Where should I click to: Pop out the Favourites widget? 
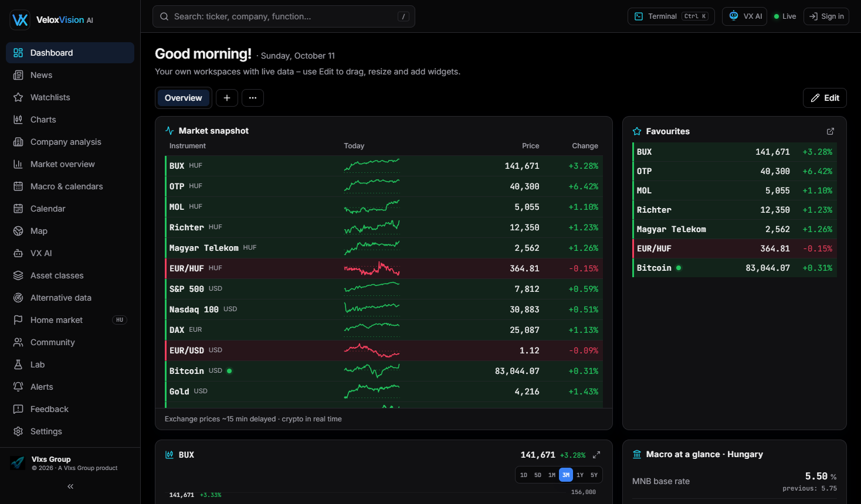point(831,131)
